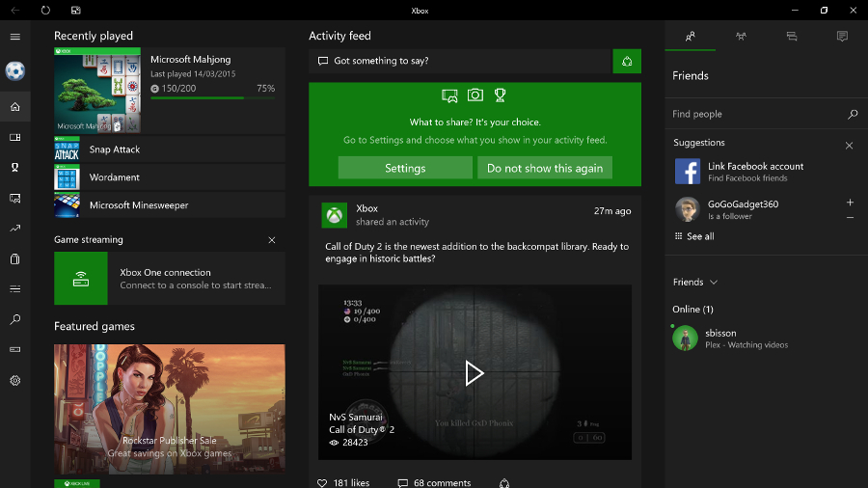
Task: Open the 68 comments on the post
Action: coord(435,483)
